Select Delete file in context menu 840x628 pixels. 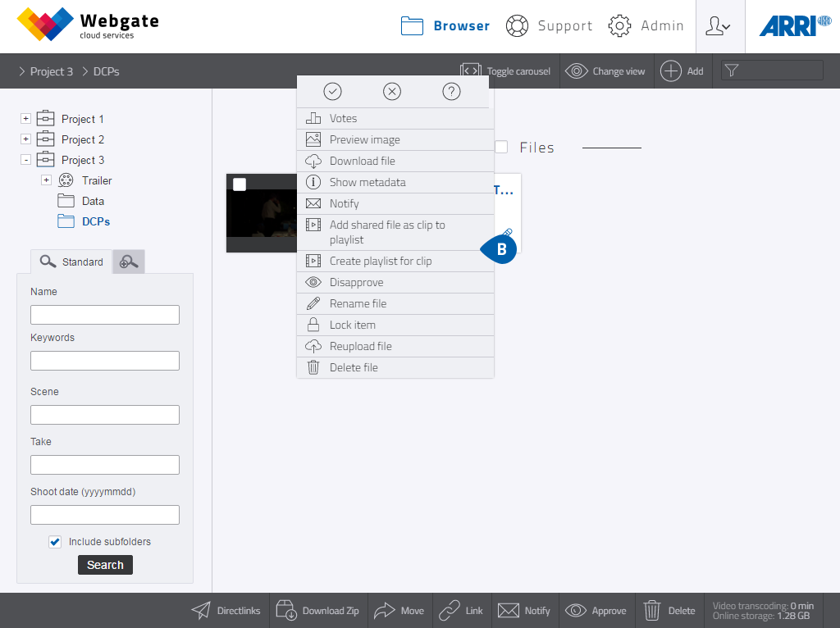pyautogui.click(x=395, y=368)
